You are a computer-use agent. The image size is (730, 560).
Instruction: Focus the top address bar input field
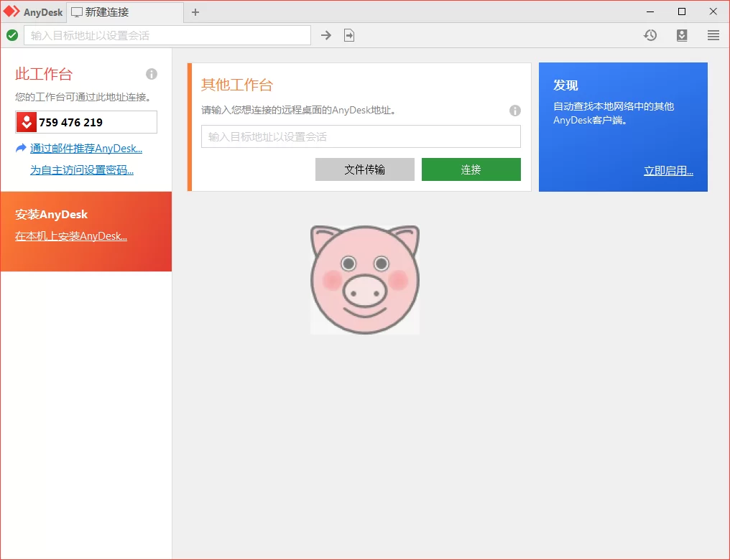pyautogui.click(x=167, y=35)
